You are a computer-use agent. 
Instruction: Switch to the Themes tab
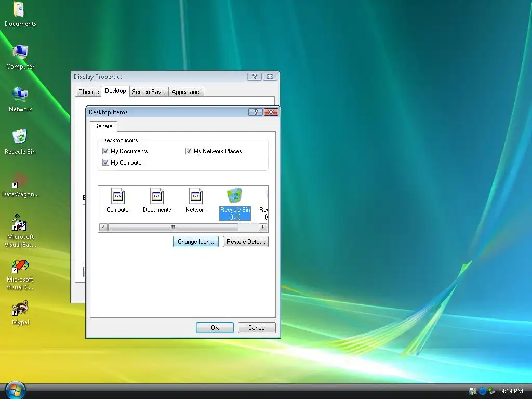pyautogui.click(x=89, y=91)
